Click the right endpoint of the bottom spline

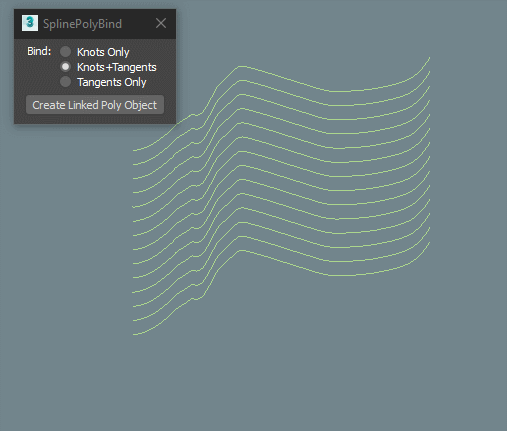(429, 243)
